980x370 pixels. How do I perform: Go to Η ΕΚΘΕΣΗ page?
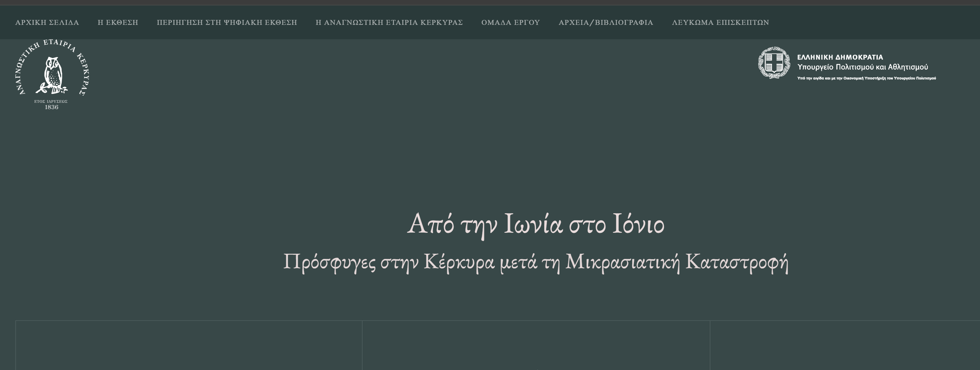(118, 22)
